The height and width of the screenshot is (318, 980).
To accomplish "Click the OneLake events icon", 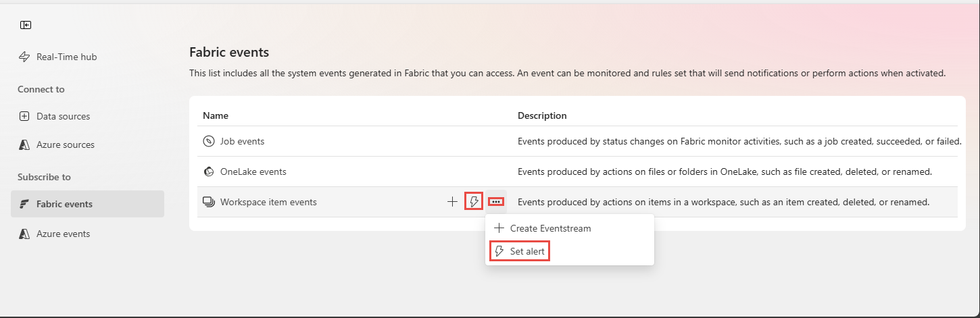I will pyautogui.click(x=209, y=171).
